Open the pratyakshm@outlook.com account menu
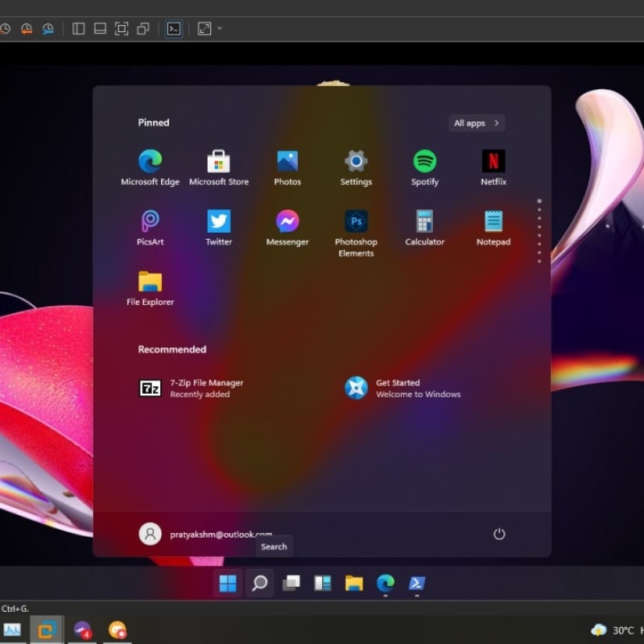This screenshot has height=644, width=644. 205,534
